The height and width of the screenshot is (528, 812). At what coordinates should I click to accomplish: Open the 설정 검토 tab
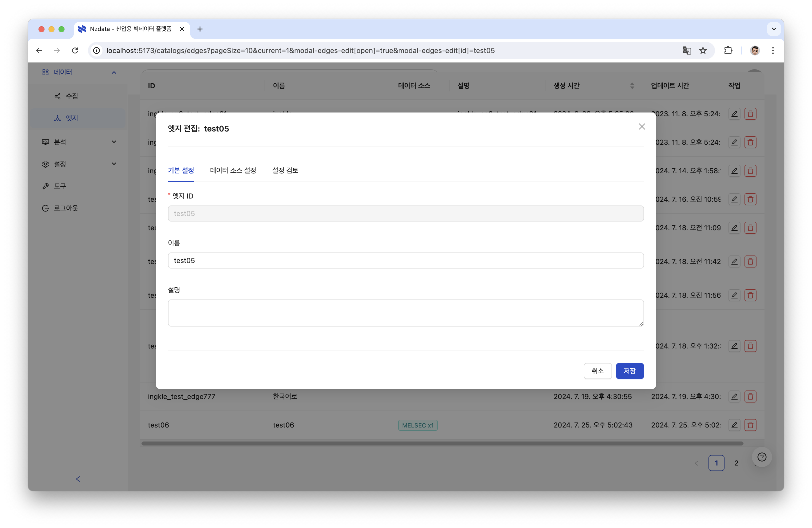point(285,170)
